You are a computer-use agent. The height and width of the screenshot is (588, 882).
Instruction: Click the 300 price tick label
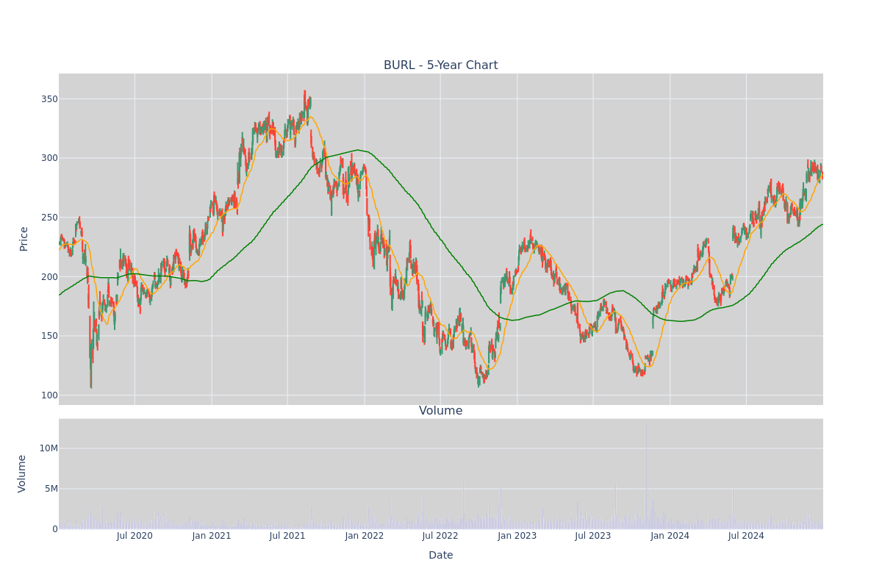[49, 158]
